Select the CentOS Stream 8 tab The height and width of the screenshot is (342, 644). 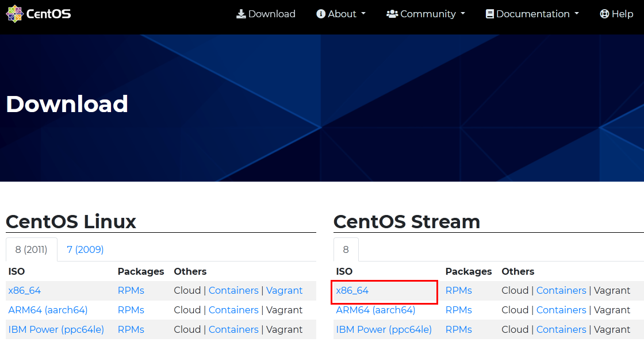point(346,249)
